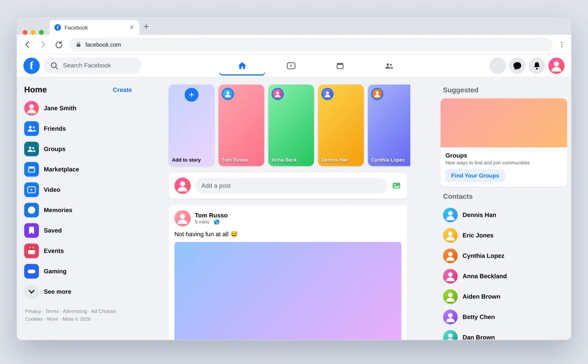The image size is (588, 364).
Task: Open Dennis Han's story card
Action: pyautogui.click(x=341, y=125)
